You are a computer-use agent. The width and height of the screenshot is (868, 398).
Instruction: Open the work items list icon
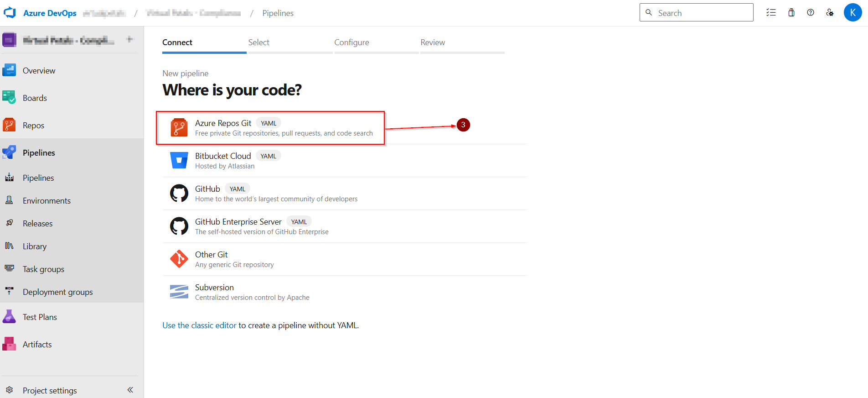pos(771,13)
